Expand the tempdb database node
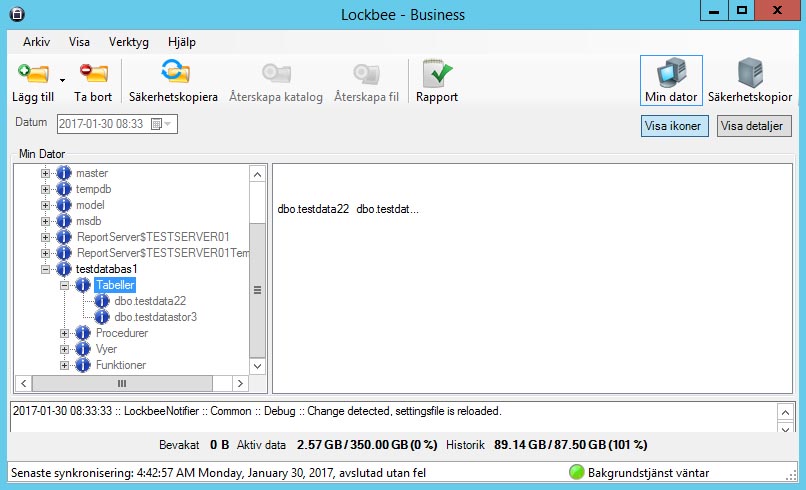806x490 pixels. pos(45,189)
